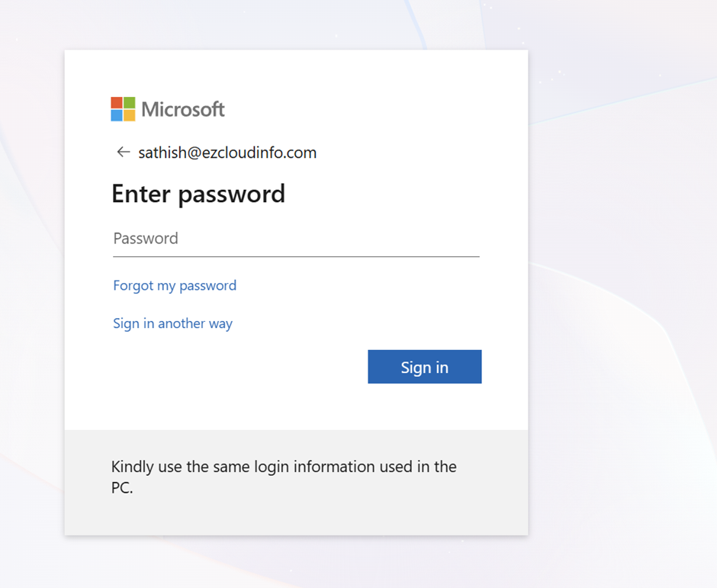717x588 pixels.
Task: Click the word "PC." in footer note
Action: [122, 488]
